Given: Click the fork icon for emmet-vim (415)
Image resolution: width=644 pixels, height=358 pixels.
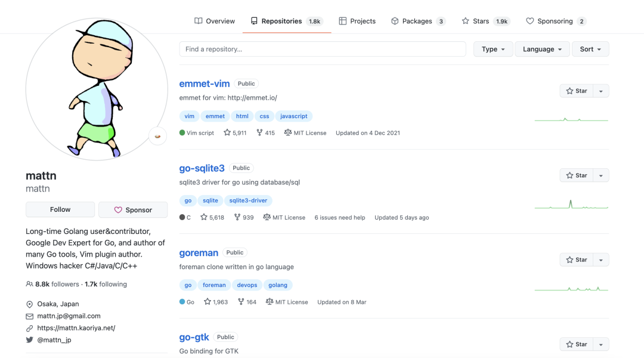Looking at the screenshot, I should [x=259, y=132].
